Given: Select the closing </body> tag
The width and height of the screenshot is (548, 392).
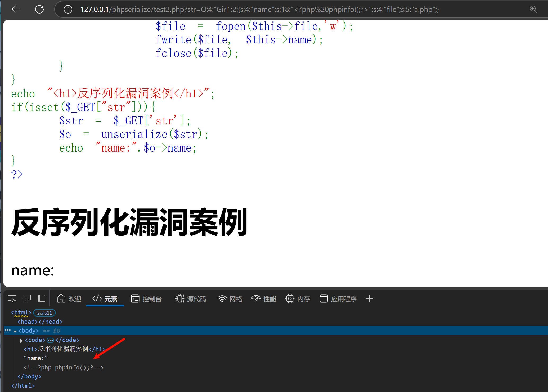Looking at the screenshot, I should (x=29, y=376).
